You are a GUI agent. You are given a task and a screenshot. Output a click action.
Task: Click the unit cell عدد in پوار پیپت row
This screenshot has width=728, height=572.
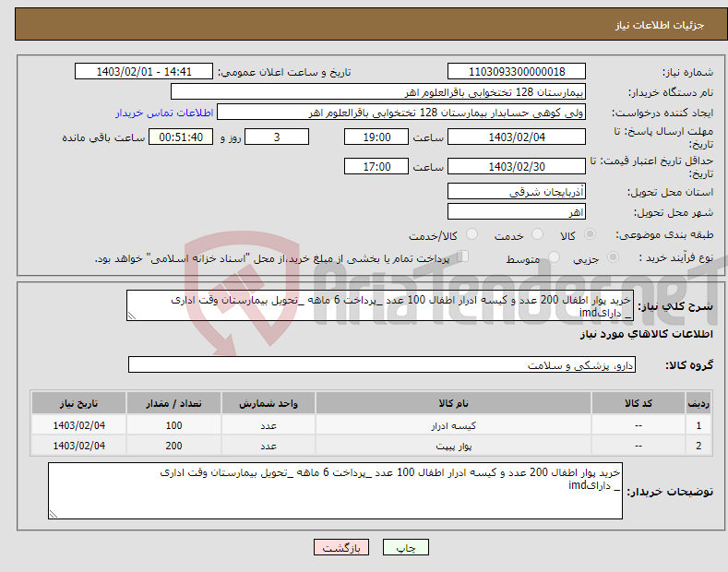click(269, 446)
